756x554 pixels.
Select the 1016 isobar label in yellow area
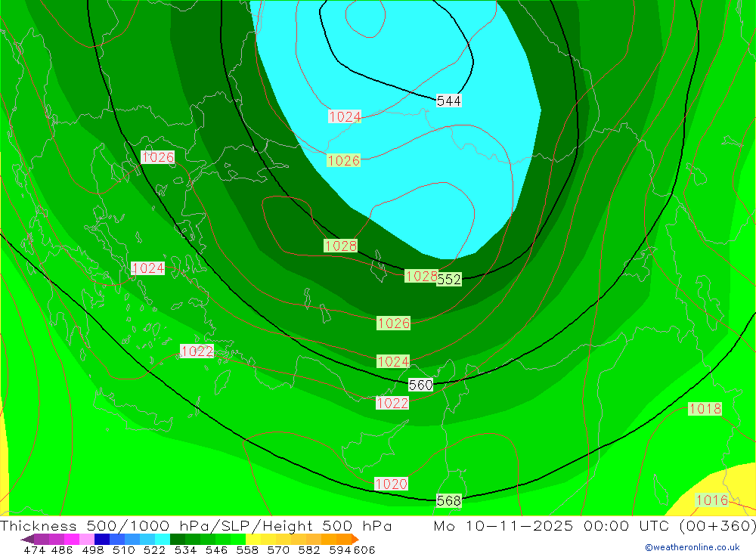point(712,500)
